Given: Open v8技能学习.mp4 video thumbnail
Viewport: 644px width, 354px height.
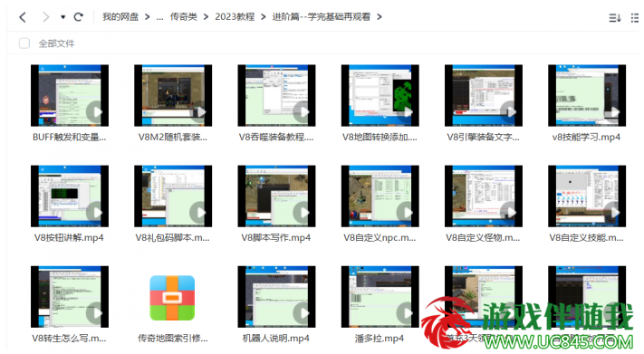Looking at the screenshot, I should click(587, 95).
